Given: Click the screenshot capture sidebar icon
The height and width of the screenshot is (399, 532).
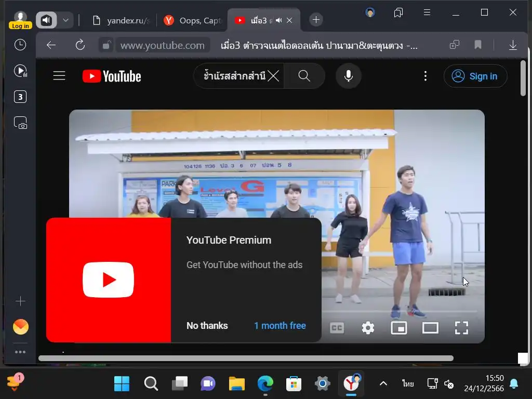Looking at the screenshot, I should pos(20,123).
